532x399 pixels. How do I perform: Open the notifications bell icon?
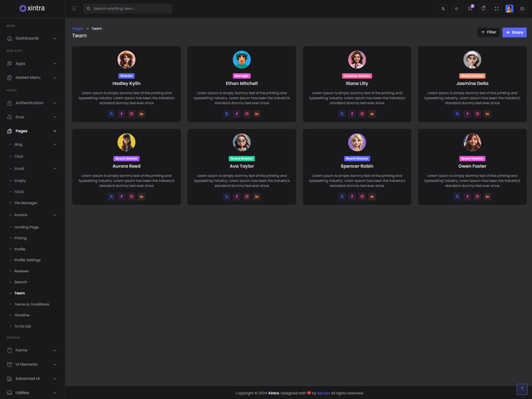483,9
